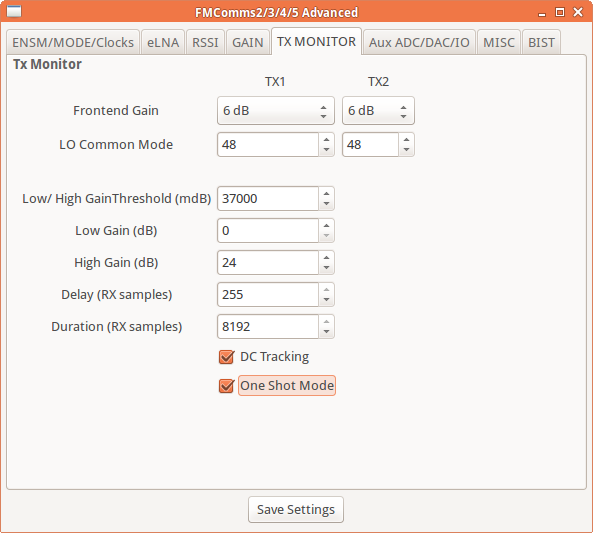This screenshot has width=593, height=533.
Task: Click the Save Settings button
Action: click(296, 510)
